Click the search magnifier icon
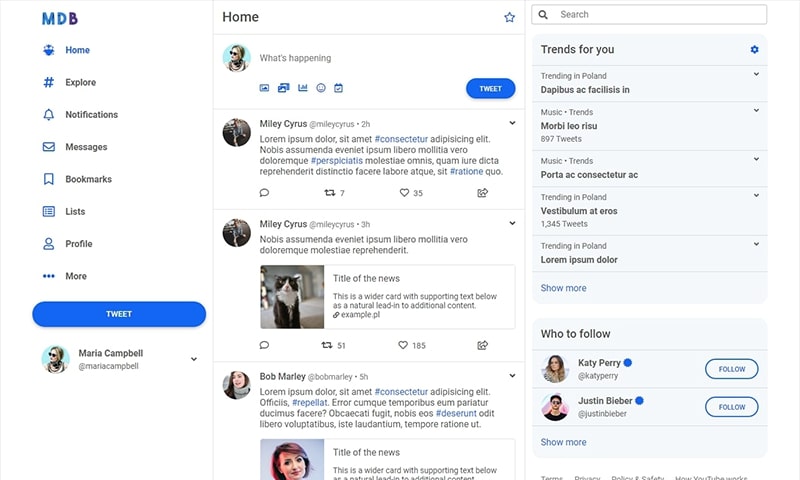Screen dimensions: 800x480 point(543,15)
